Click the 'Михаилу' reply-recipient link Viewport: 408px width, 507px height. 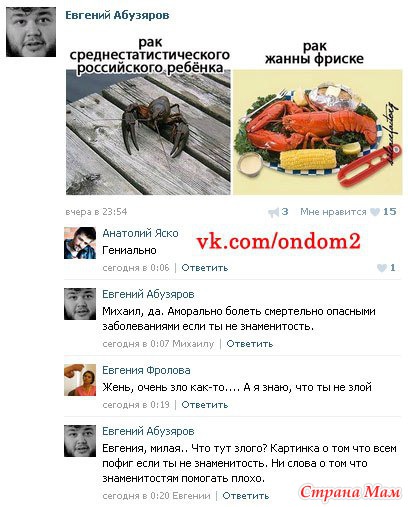click(x=193, y=344)
